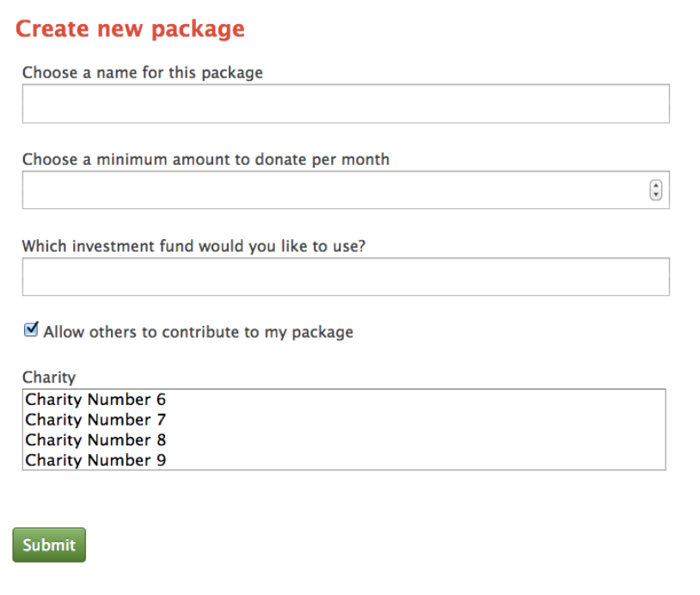Image resolution: width=700 pixels, height=595 pixels.
Task: Select Charity Number 6 in the list
Action: click(95, 400)
